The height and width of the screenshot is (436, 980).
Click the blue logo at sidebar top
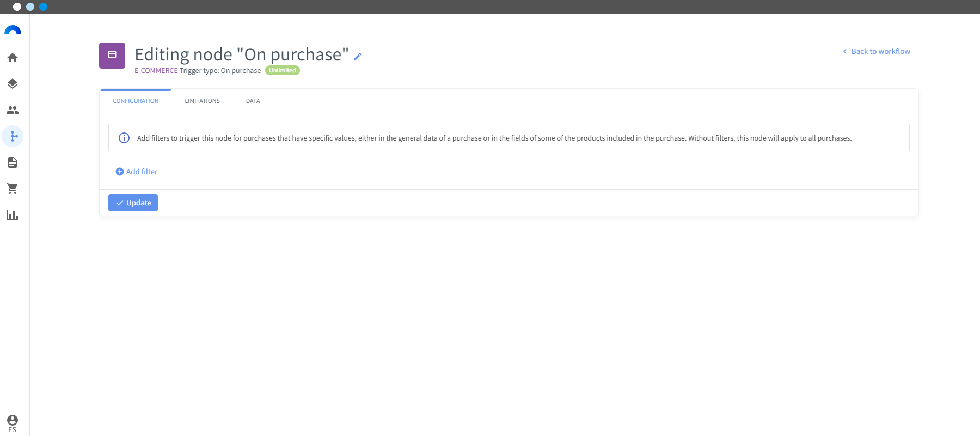click(x=13, y=30)
